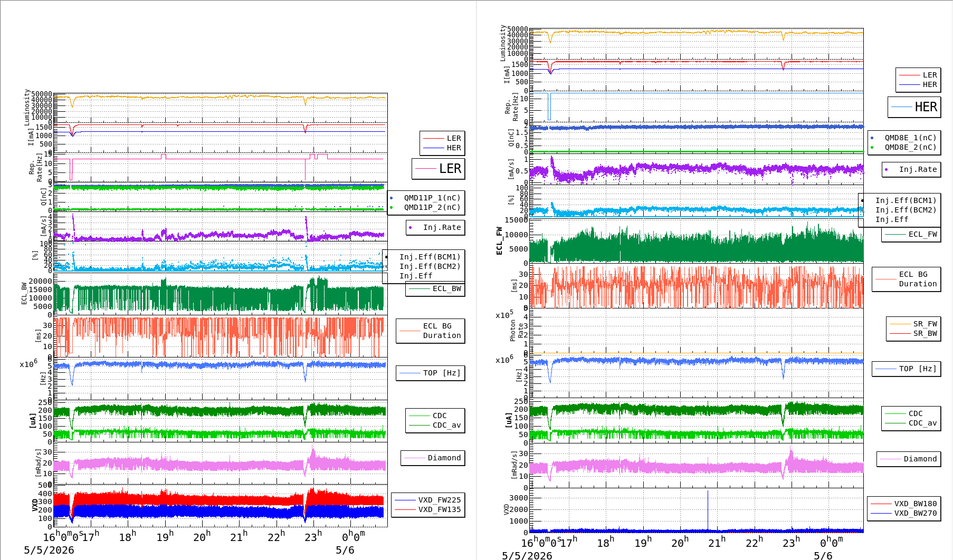Screen dimensions: 953x560
Task: Click CDC_av legend entry in the LER panel
Action: point(435,425)
